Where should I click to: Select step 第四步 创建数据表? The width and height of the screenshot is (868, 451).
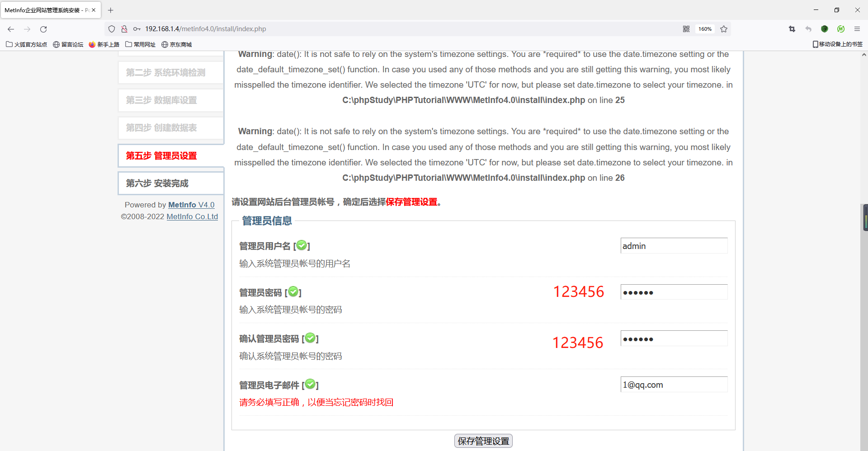point(171,128)
